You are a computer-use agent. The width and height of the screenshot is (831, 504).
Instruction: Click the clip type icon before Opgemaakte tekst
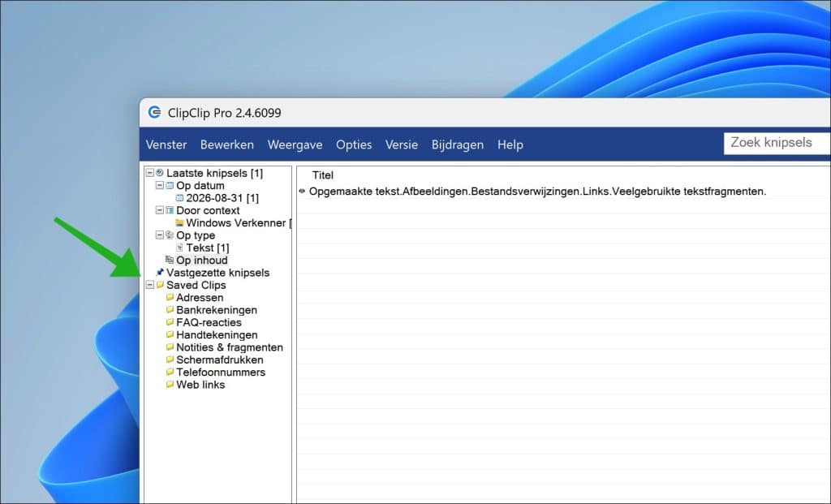302,192
